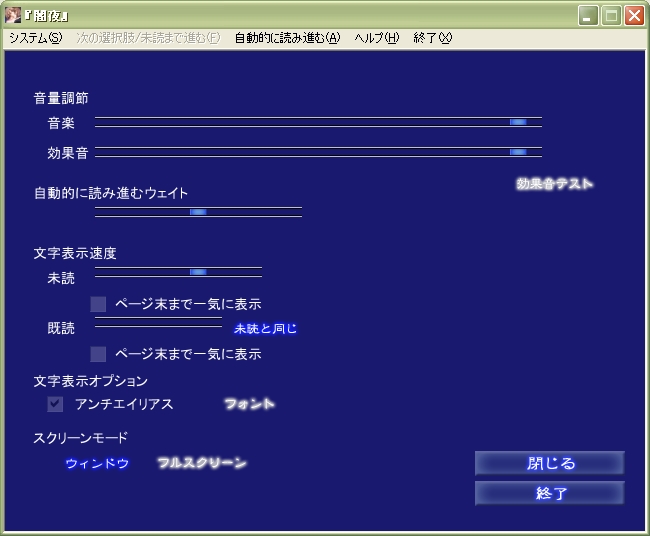Click the 自動的に読み進むウェイト slider handle
This screenshot has height=536, width=650.
point(198,212)
